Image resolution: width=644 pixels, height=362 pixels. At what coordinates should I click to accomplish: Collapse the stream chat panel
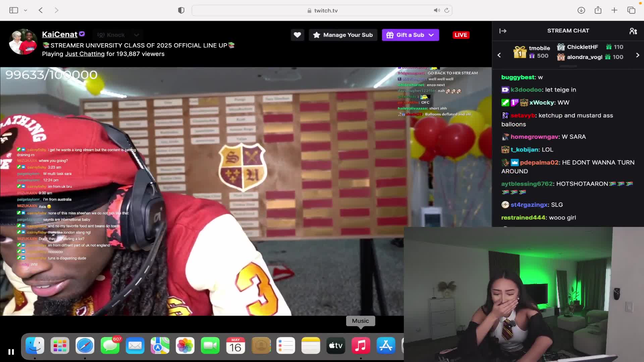[x=503, y=31]
